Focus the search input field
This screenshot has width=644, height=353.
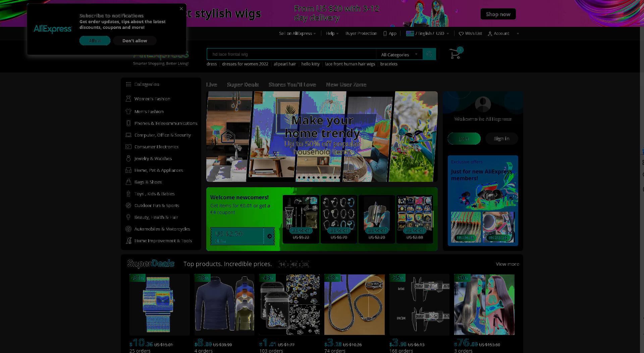click(x=291, y=54)
